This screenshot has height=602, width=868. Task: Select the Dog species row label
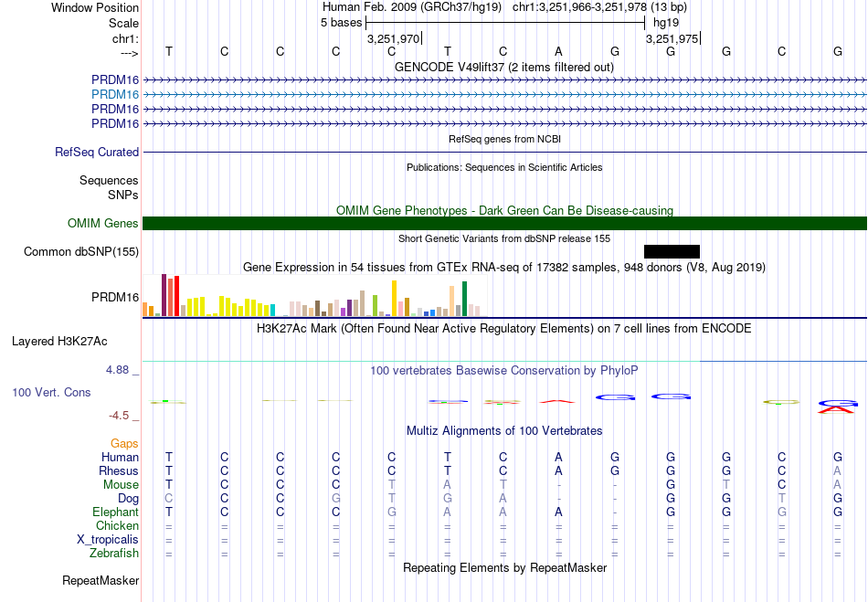tap(129, 499)
